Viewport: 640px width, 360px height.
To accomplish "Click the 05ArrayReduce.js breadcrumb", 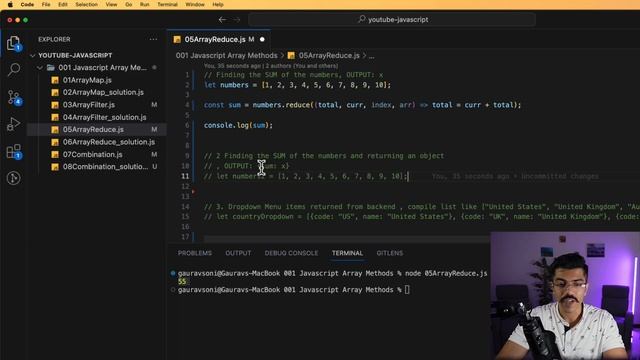I will tap(329, 56).
